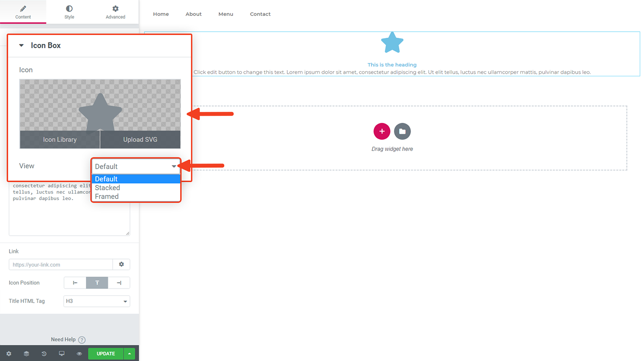Choose Stacked in View dropdown
The width and height of the screenshot is (644, 361).
107,187
